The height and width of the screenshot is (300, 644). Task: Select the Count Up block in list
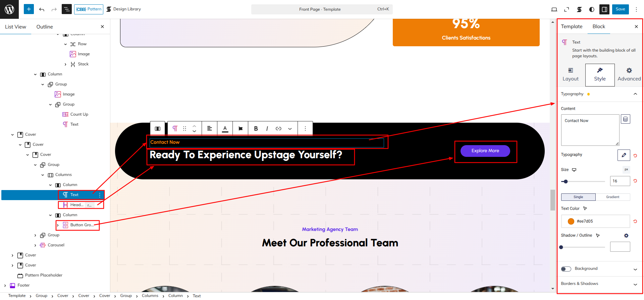(x=79, y=114)
